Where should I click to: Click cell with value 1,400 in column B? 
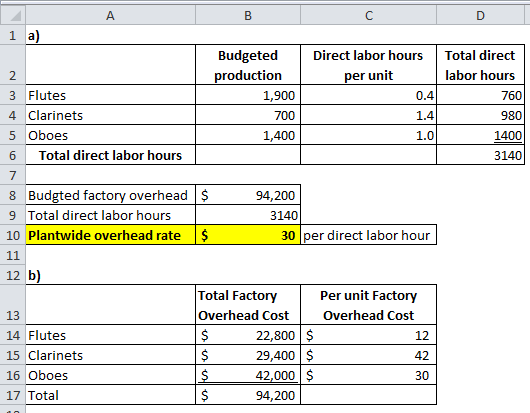click(x=248, y=135)
